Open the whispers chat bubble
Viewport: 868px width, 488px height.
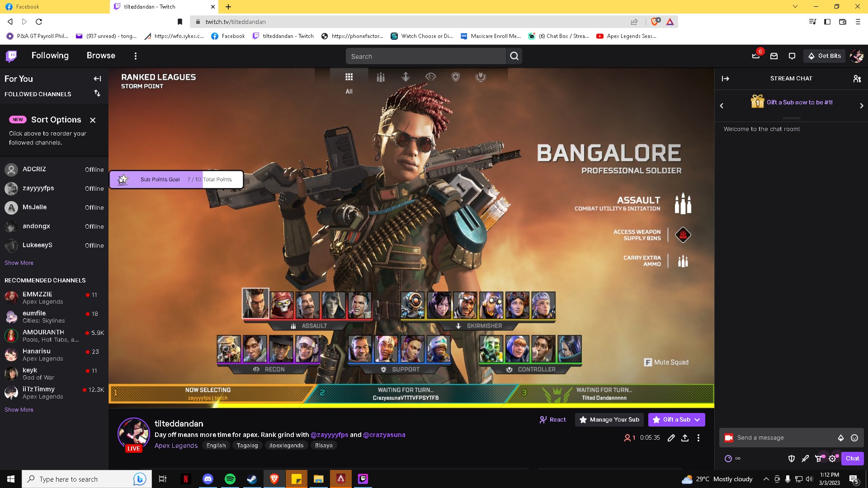point(792,56)
